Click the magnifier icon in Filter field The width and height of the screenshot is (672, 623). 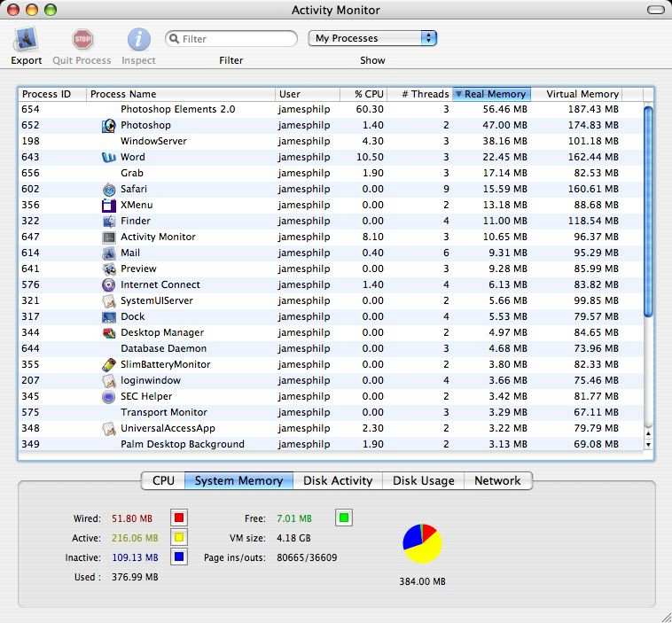[174, 39]
